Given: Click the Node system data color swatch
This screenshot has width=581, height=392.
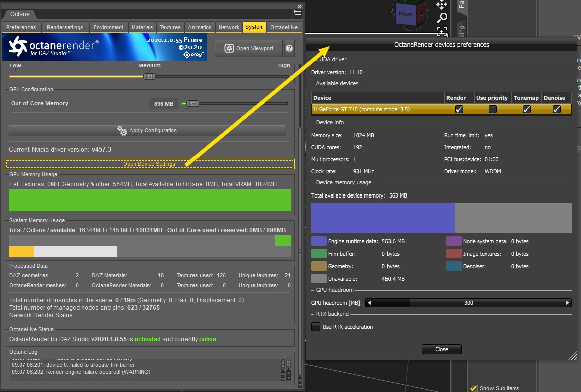Looking at the screenshot, I should tap(454, 241).
